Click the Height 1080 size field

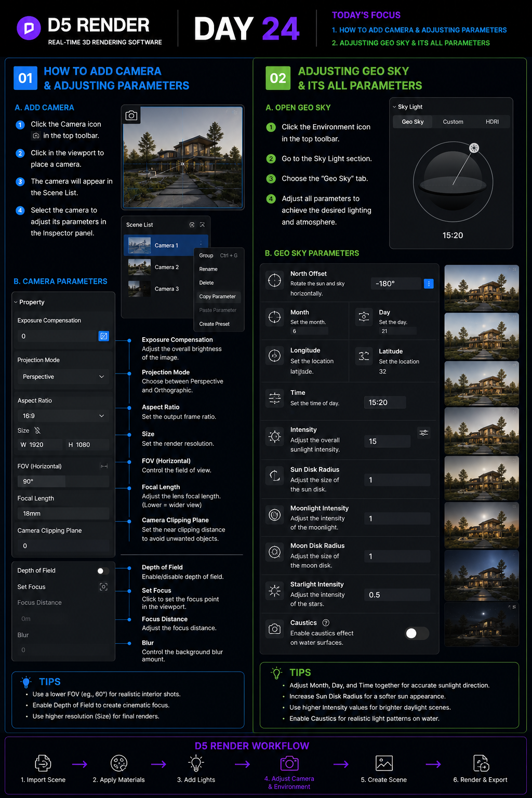86,445
